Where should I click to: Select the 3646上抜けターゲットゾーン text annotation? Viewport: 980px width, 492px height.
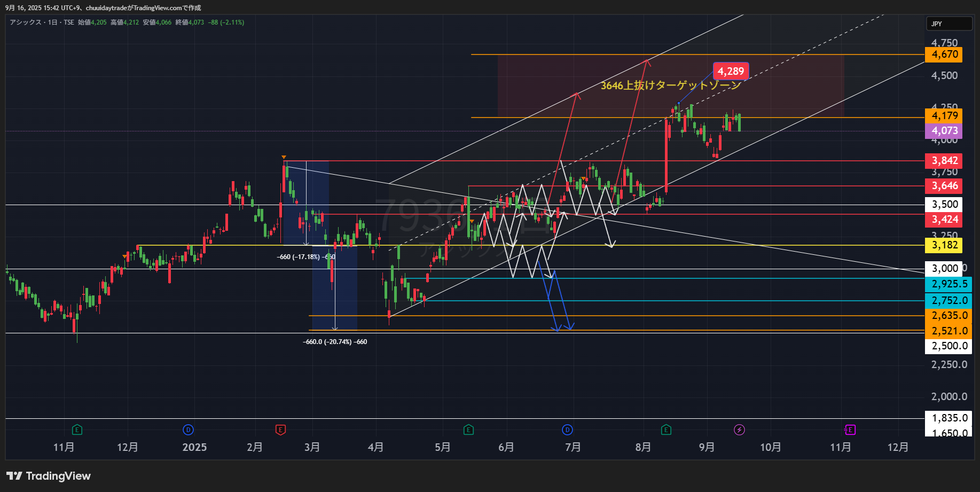pyautogui.click(x=671, y=85)
